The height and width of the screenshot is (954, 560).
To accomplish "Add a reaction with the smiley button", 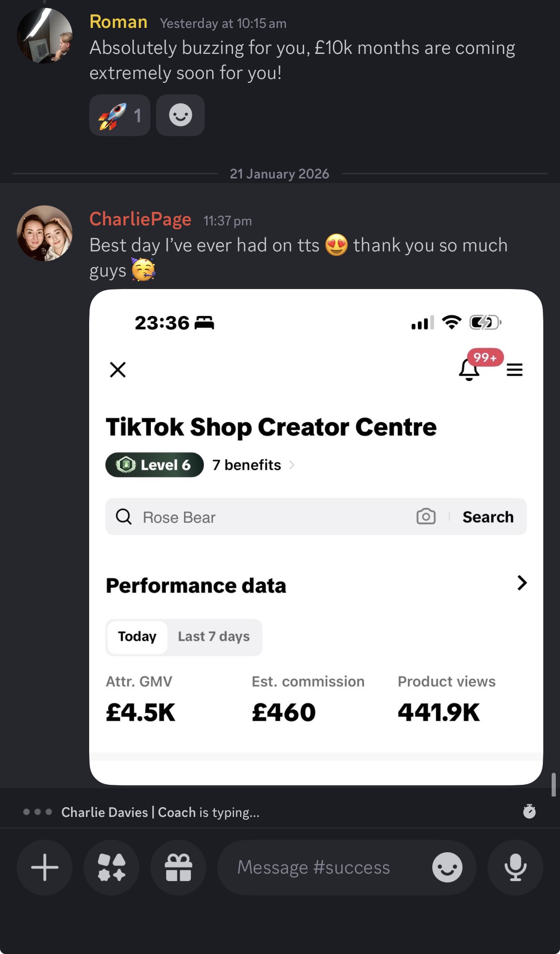I will pos(181,115).
